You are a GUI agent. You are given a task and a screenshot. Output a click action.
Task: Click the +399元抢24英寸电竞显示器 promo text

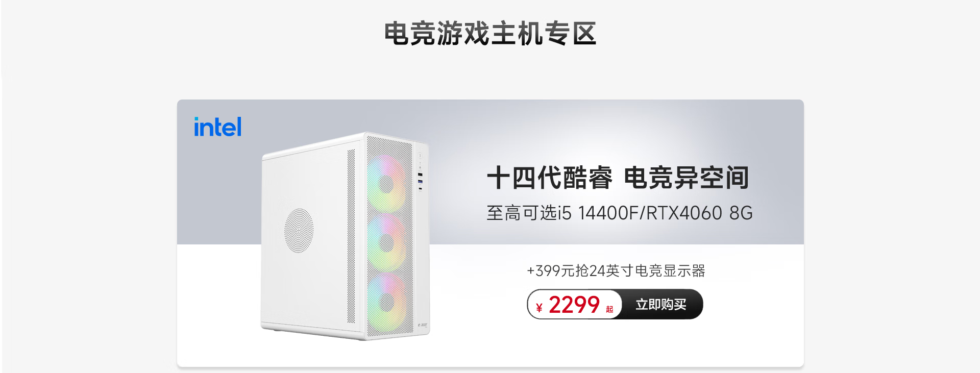click(x=616, y=270)
